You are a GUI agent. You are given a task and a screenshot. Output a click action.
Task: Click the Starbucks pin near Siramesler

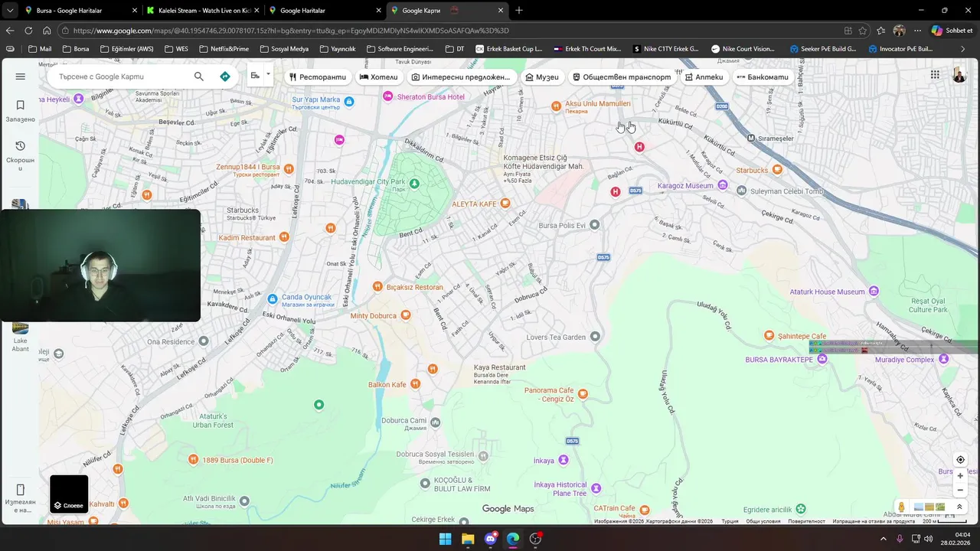(x=778, y=169)
